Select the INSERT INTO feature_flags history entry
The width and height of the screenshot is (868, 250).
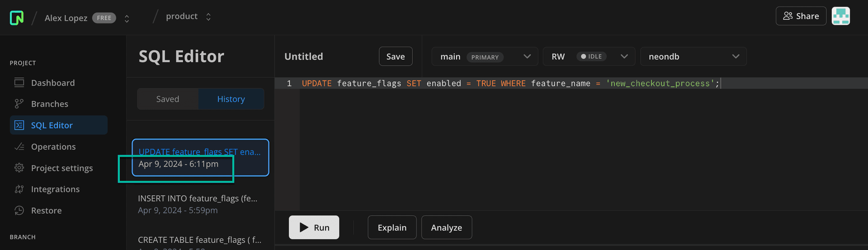198,204
